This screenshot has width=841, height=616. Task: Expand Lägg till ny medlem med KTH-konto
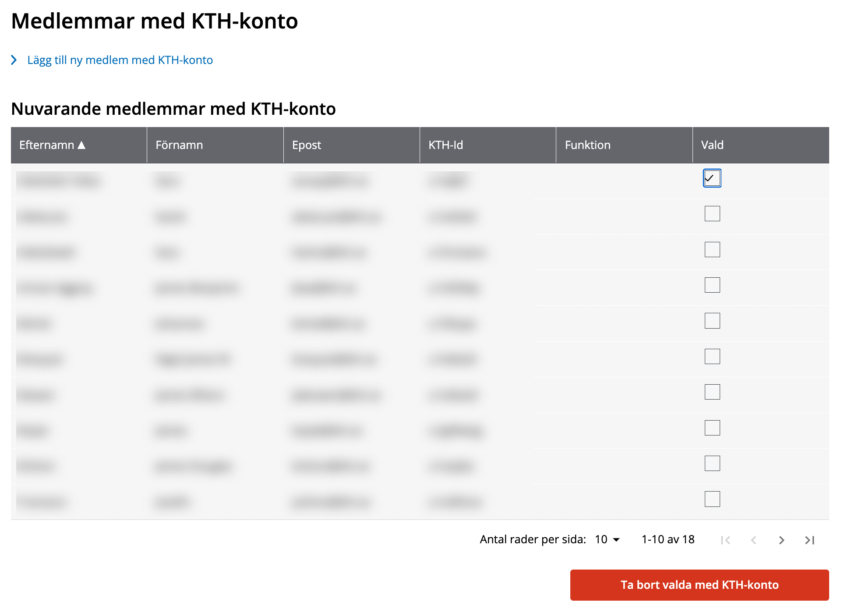(x=120, y=60)
